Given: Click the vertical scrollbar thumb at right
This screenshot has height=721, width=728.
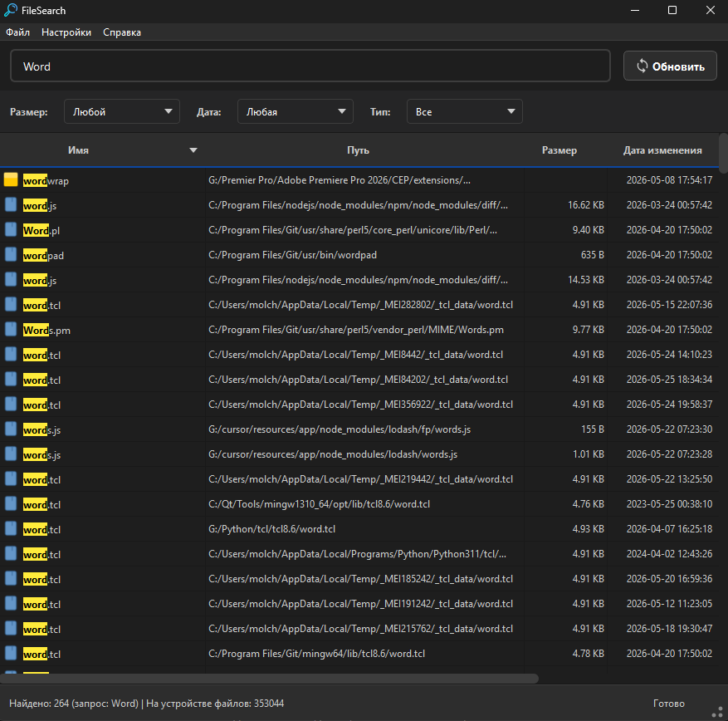Looking at the screenshot, I should (x=723, y=153).
